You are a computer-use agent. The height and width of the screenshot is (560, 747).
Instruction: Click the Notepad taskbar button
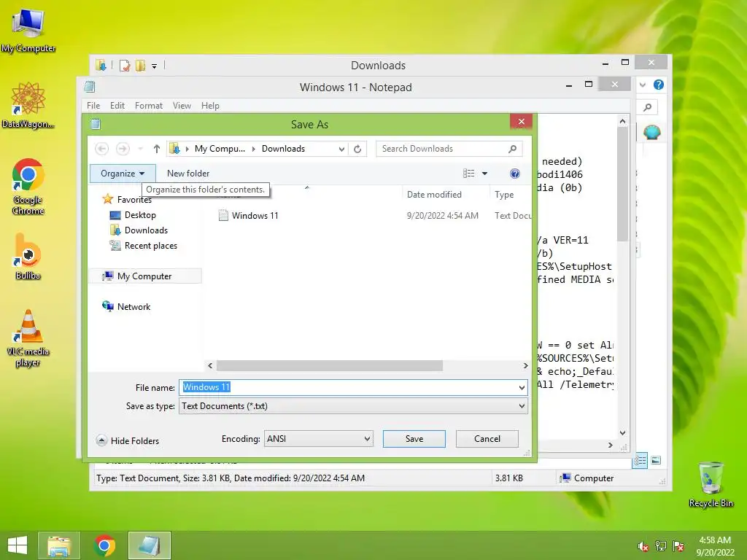pos(149,545)
